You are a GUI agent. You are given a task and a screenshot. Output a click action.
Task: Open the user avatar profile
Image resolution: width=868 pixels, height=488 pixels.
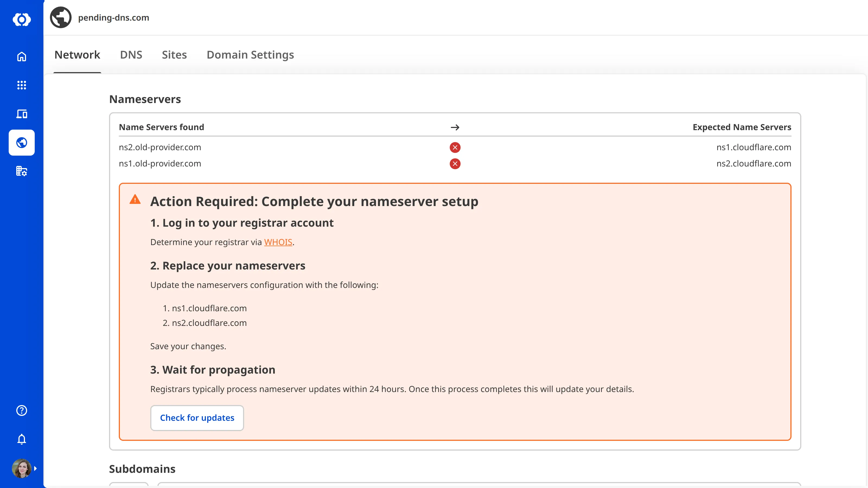click(x=22, y=468)
